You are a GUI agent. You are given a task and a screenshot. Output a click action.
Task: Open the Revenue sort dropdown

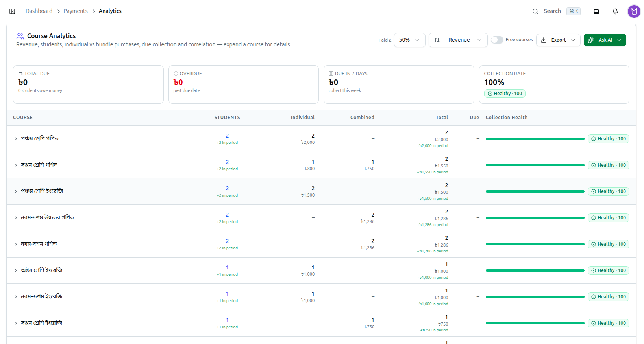click(x=458, y=40)
